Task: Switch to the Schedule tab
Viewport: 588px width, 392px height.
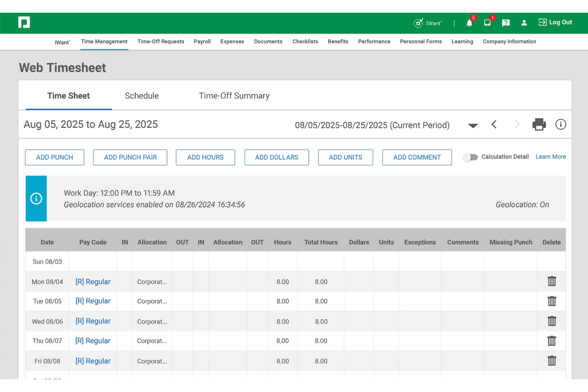Action: (x=142, y=96)
